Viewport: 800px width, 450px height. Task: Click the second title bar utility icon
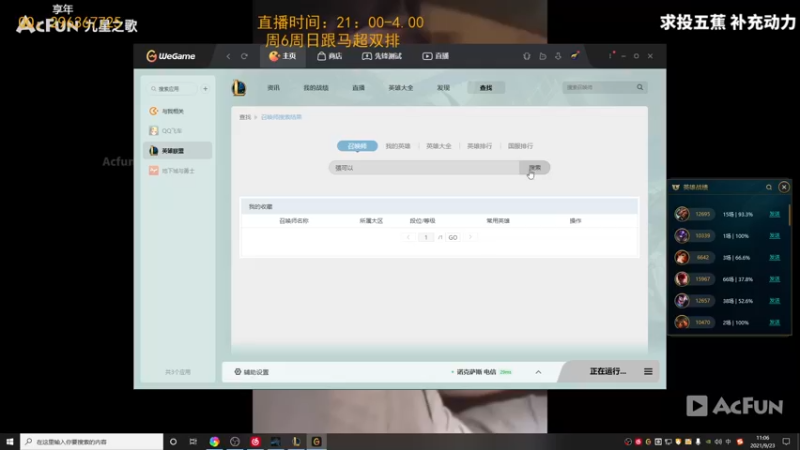542,56
